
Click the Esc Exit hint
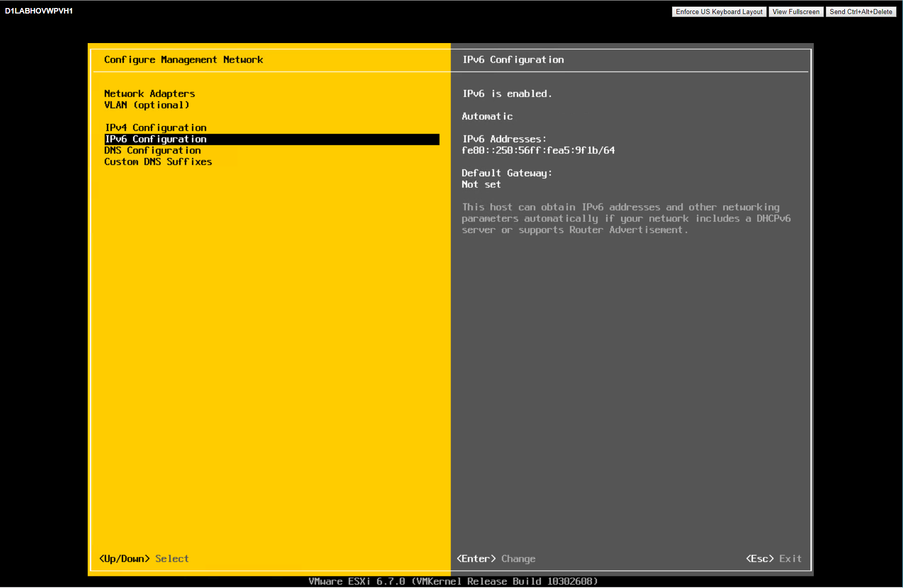773,558
